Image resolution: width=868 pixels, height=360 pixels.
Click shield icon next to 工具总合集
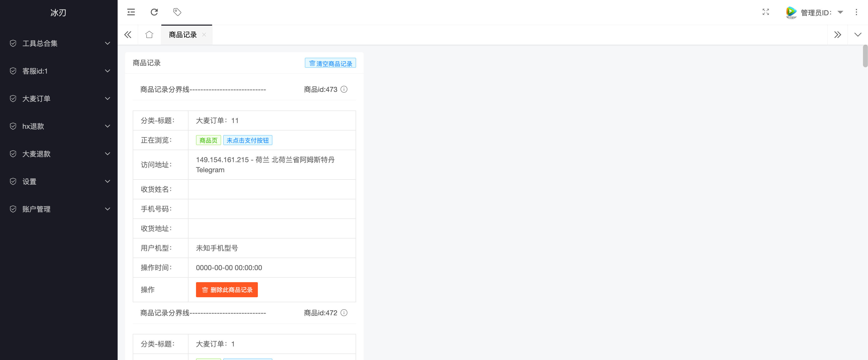[13, 43]
